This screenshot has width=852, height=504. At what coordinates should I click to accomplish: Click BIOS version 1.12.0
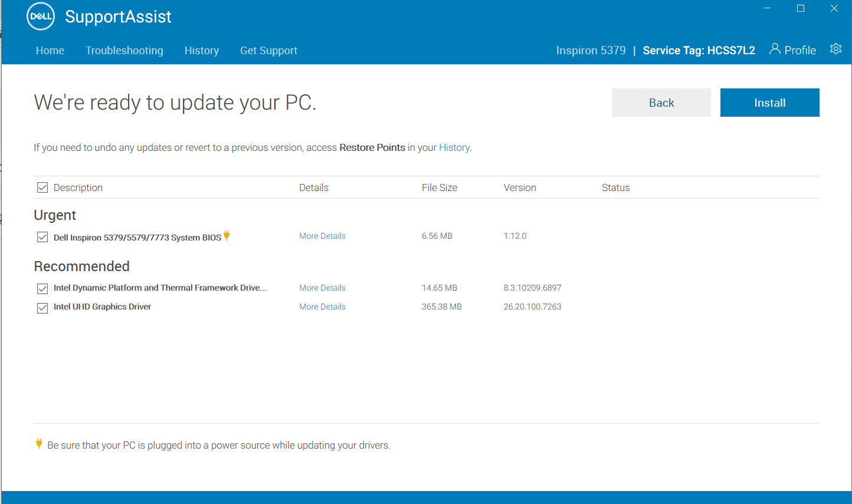pyautogui.click(x=515, y=236)
